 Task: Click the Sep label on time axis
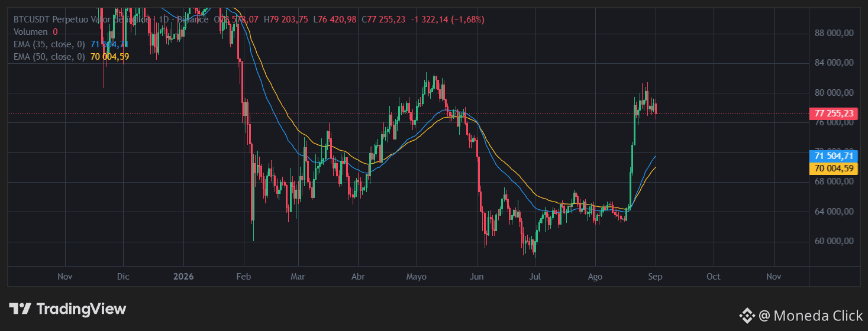[655, 276]
